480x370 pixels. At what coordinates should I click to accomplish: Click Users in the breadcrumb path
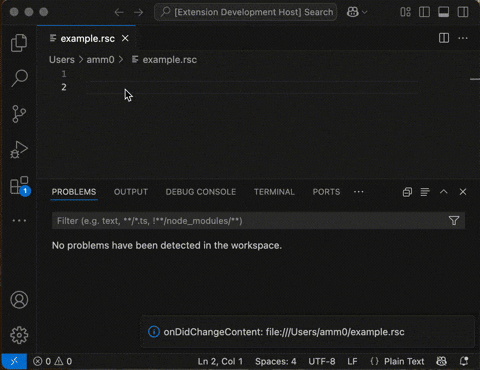62,60
